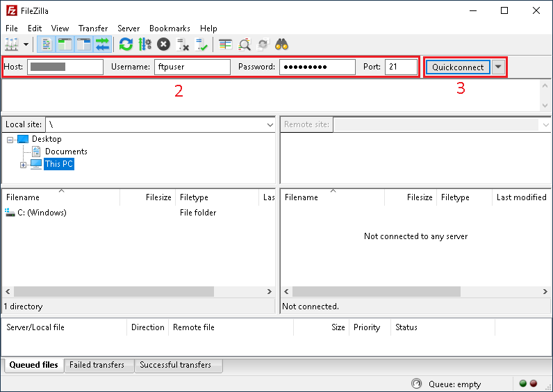Sort local list by Filename column
This screenshot has height=392, width=553.
pyautogui.click(x=61, y=197)
